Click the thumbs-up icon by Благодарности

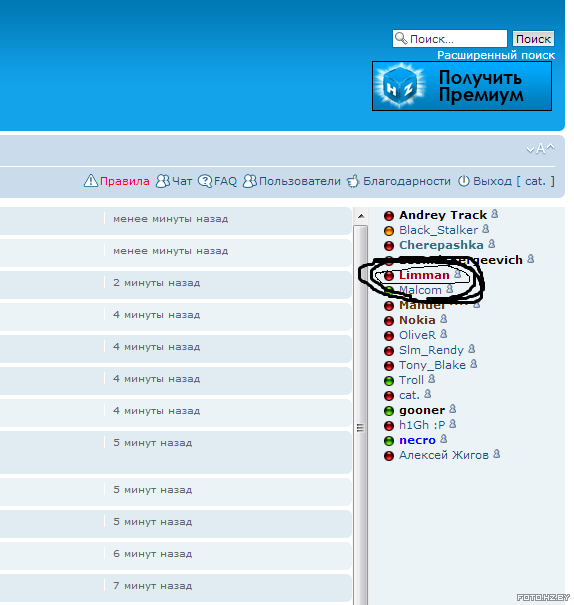[x=353, y=181]
